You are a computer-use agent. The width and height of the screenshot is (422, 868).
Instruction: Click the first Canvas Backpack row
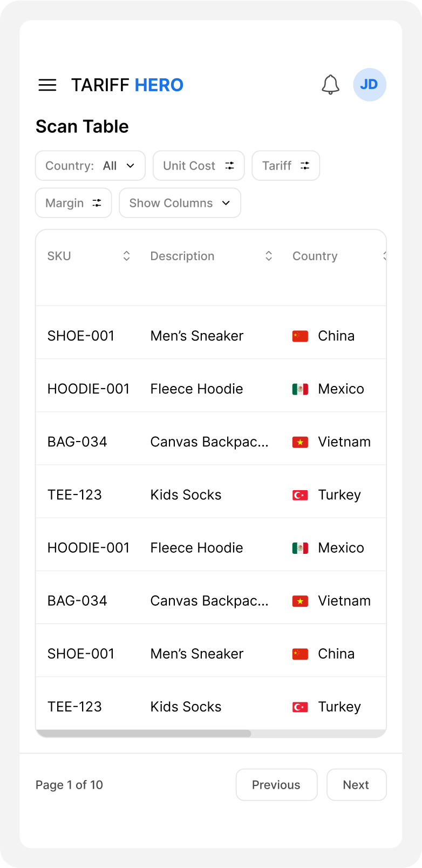click(209, 442)
